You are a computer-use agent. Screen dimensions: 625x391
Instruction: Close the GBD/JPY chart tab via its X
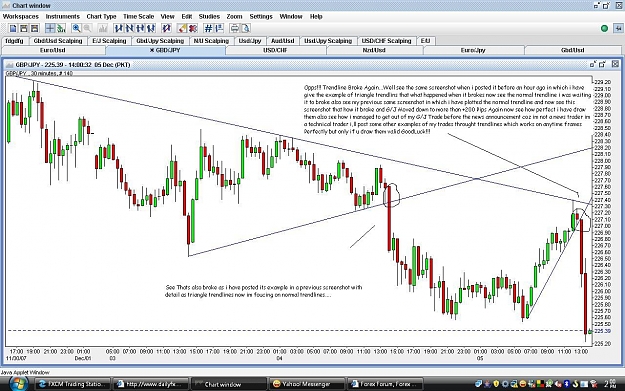[151, 50]
